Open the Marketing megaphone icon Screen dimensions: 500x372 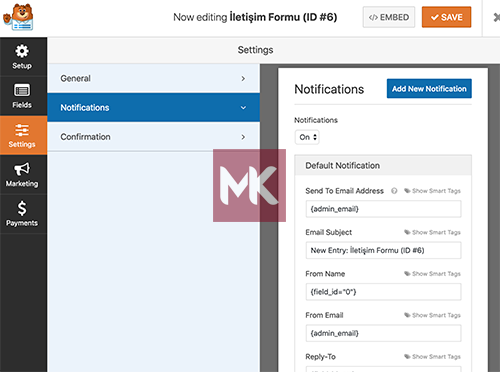pos(22,169)
